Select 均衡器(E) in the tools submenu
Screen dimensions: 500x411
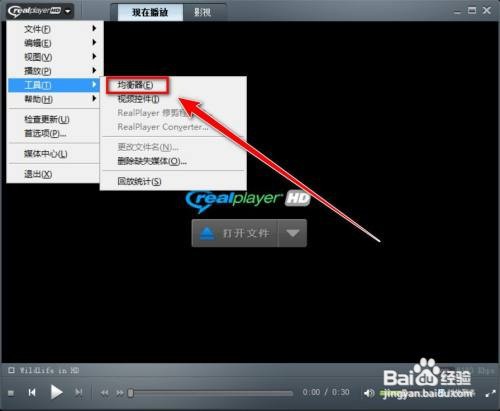click(x=137, y=85)
